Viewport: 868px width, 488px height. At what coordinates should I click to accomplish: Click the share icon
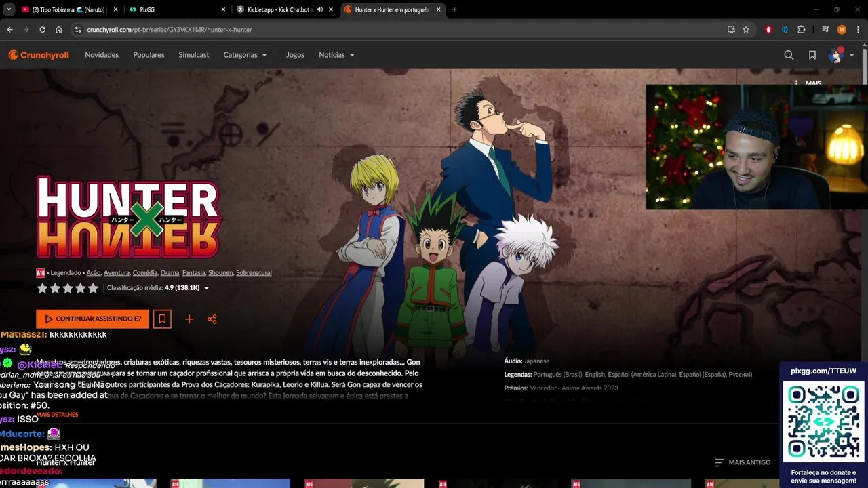pyautogui.click(x=212, y=319)
